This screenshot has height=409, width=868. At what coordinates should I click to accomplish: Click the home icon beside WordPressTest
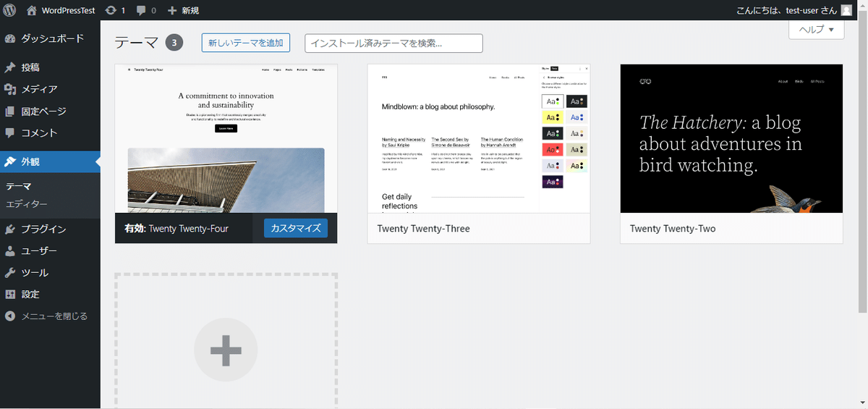click(x=32, y=10)
